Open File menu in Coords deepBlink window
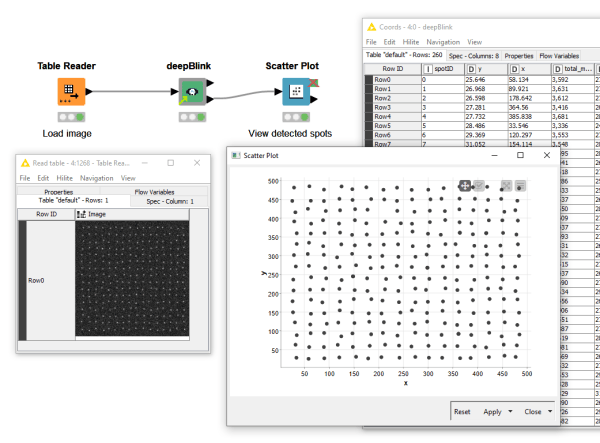The width and height of the screenshot is (600, 443). click(x=371, y=42)
